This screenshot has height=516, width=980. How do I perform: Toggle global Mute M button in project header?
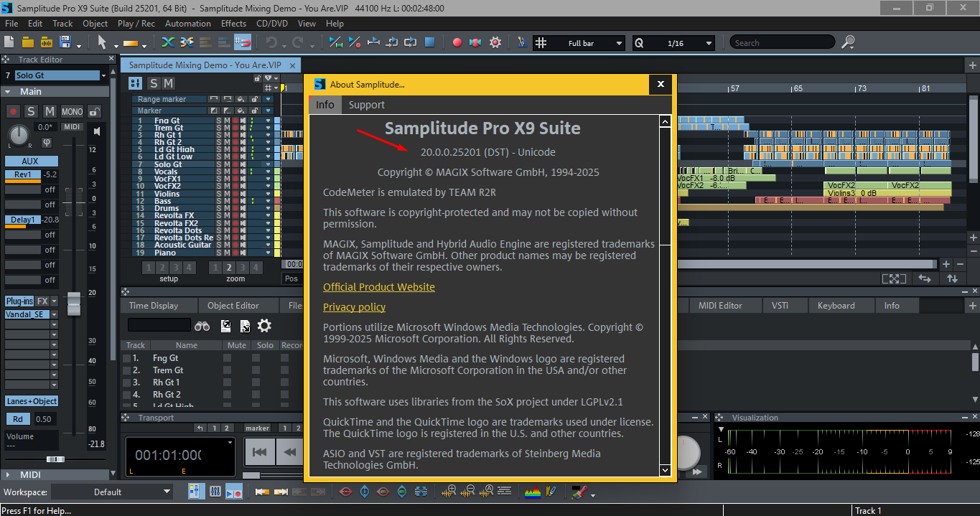pyautogui.click(x=168, y=83)
